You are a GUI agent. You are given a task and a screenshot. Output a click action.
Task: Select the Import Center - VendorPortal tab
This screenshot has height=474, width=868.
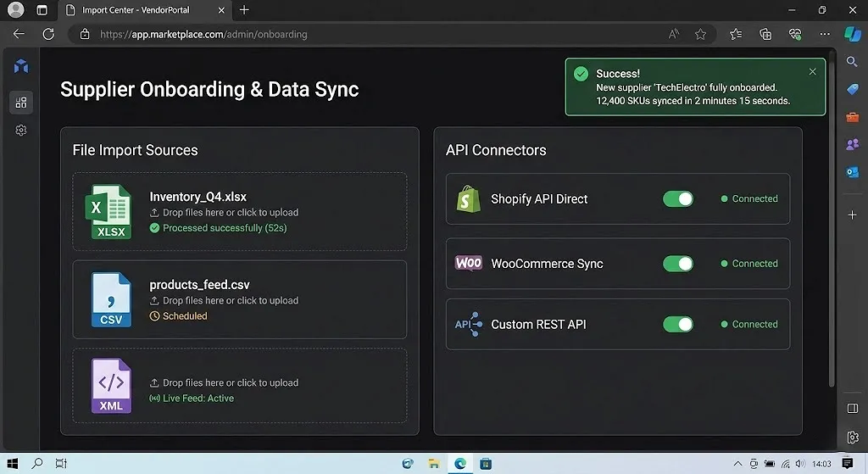point(136,10)
